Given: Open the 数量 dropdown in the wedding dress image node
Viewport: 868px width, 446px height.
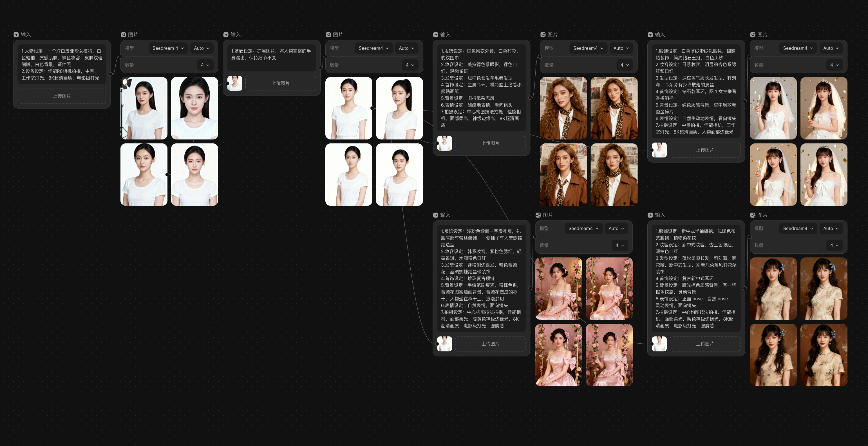Looking at the screenshot, I should coord(834,65).
